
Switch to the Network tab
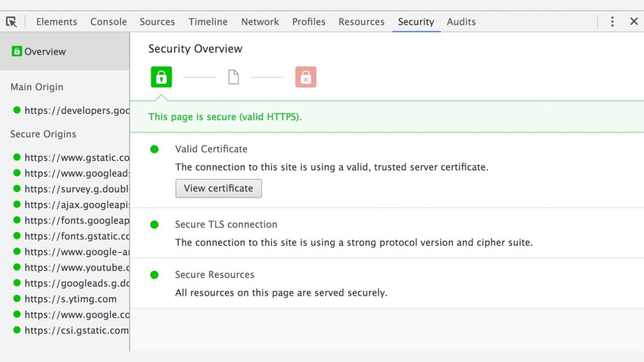point(260,22)
